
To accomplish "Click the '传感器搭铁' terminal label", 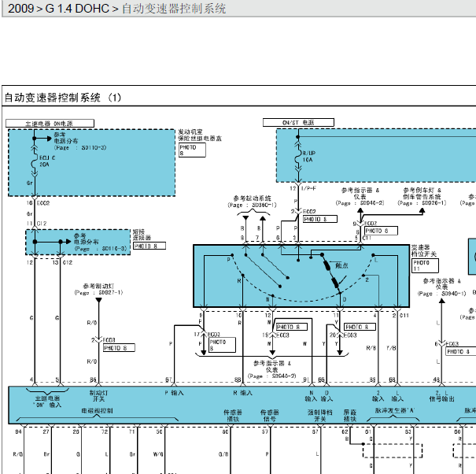I will tap(233, 416).
